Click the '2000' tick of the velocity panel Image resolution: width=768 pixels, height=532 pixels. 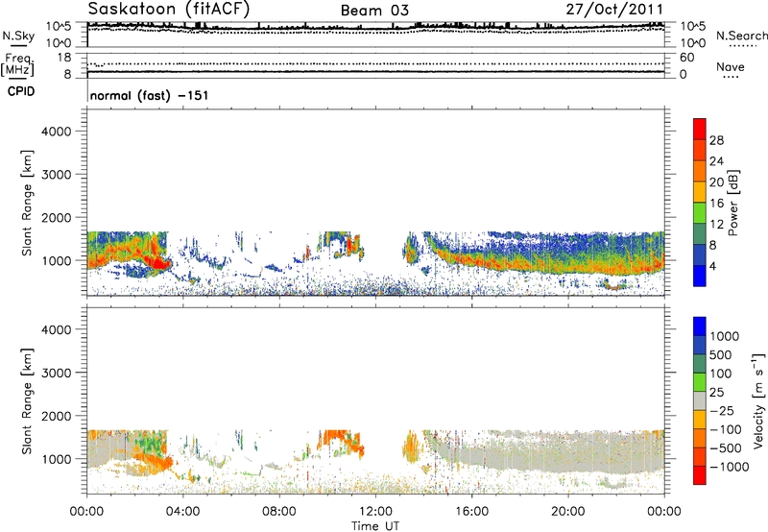point(57,416)
